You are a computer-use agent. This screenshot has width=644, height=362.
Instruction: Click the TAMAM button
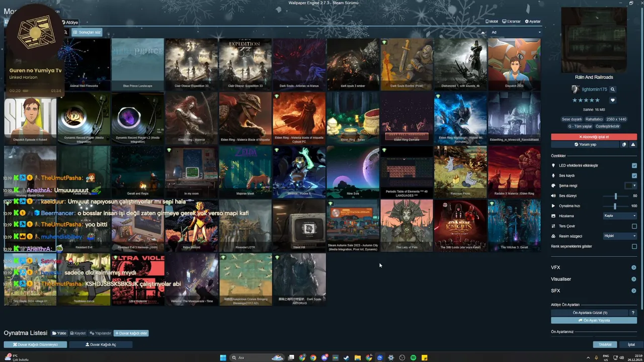605,345
